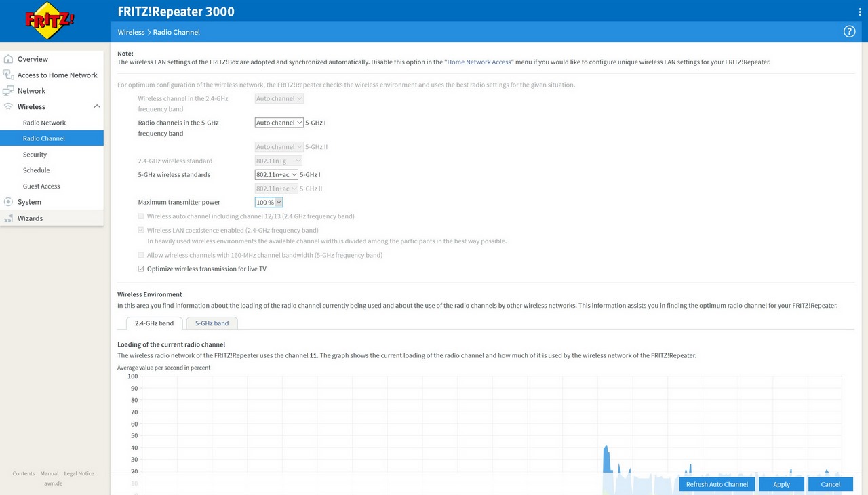Click the Radio Channel breadcrumb
The width and height of the screenshot is (868, 495).
[176, 32]
